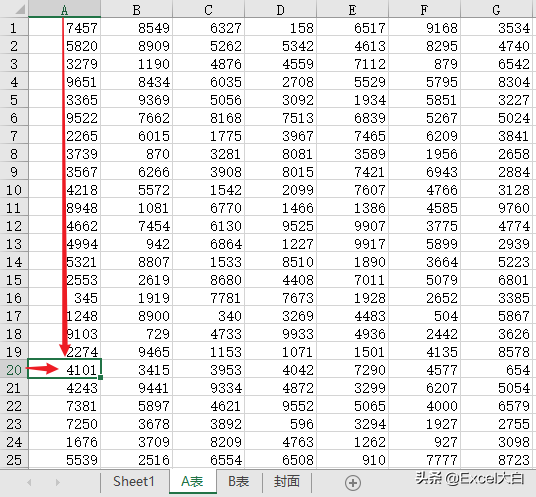Select column F header
536x497 pixels.
coord(425,9)
